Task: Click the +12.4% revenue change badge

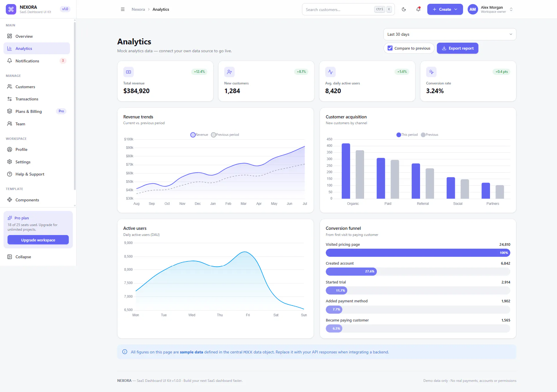Action: (199, 72)
